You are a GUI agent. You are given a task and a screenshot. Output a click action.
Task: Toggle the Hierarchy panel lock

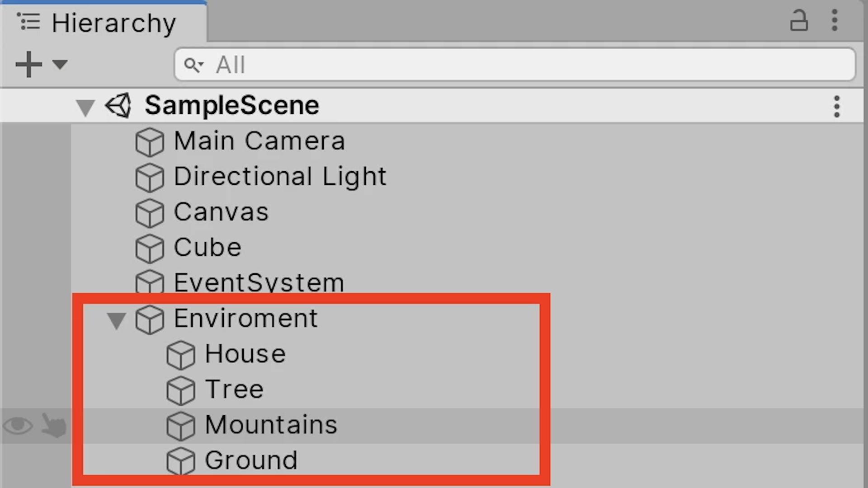click(798, 20)
